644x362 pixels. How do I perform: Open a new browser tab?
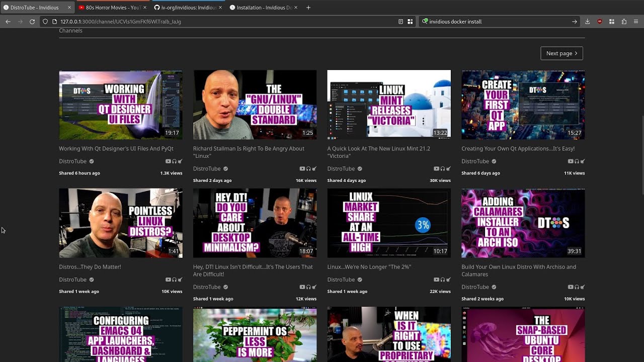(x=308, y=8)
